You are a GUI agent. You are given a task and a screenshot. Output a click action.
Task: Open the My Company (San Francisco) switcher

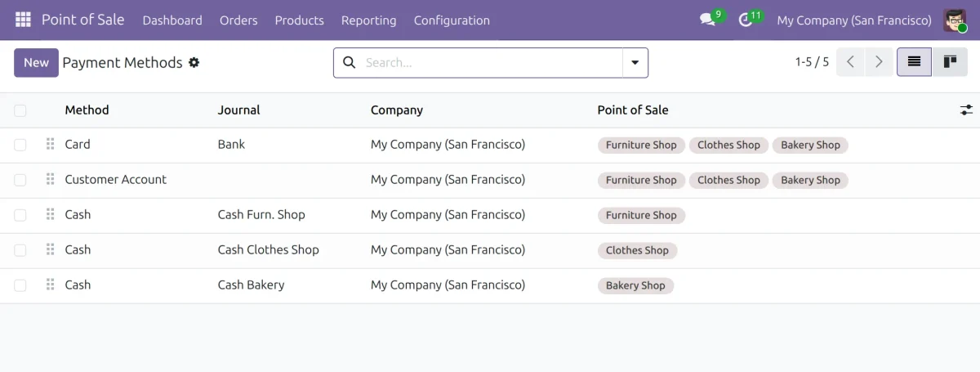click(854, 20)
